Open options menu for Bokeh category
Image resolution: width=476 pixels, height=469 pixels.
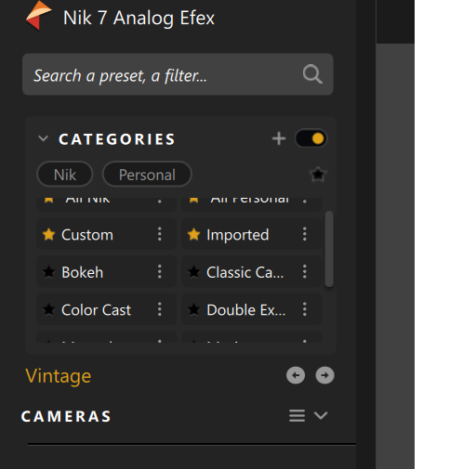pyautogui.click(x=160, y=272)
